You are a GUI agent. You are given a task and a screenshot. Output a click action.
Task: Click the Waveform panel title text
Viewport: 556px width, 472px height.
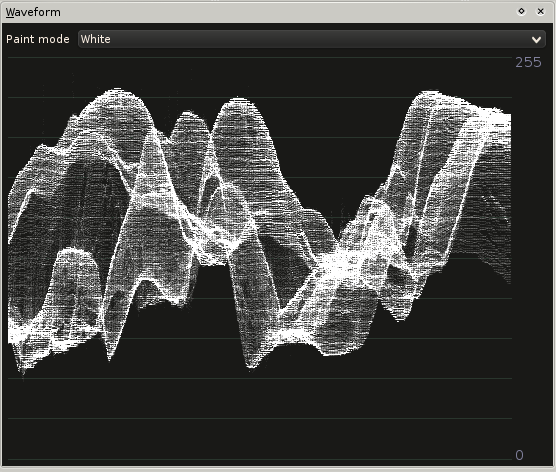coord(33,12)
